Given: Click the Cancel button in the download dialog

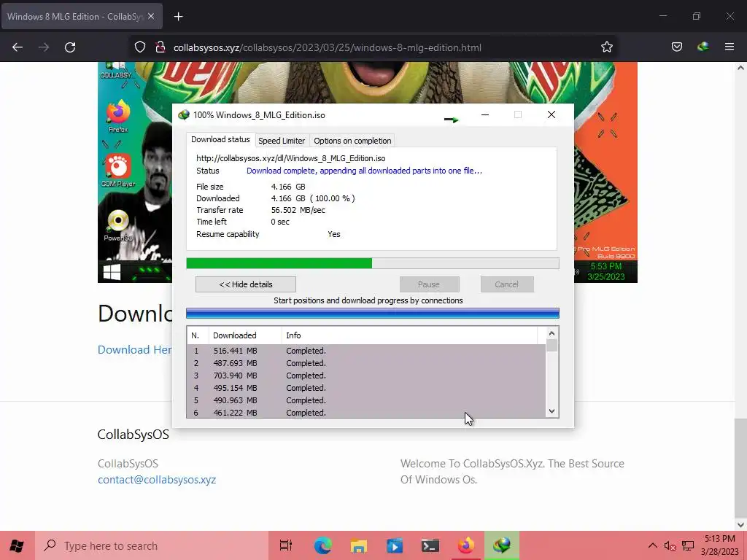Looking at the screenshot, I should pos(507,284).
